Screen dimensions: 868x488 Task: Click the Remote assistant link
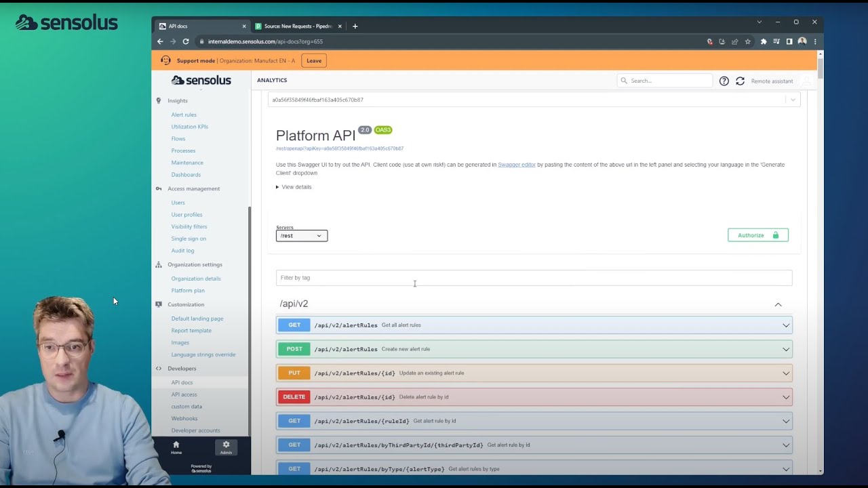pyautogui.click(x=772, y=81)
